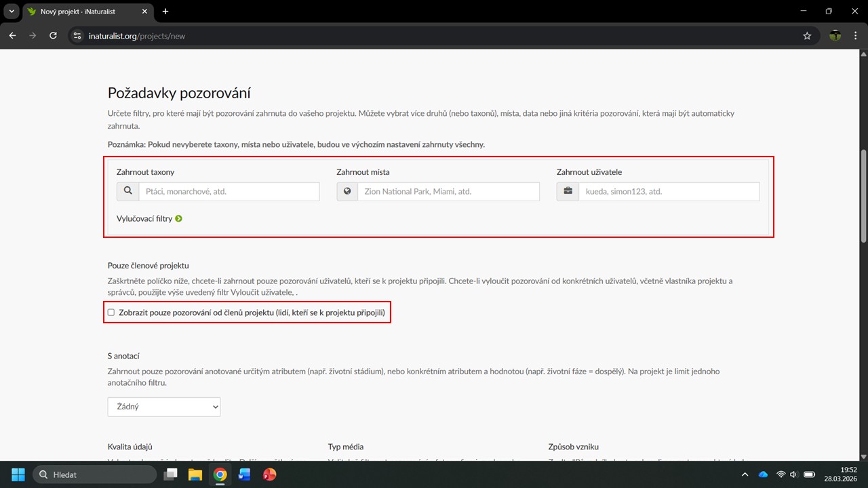This screenshot has width=868, height=488.
Task: Bookmark this page with the star icon
Action: click(807, 36)
